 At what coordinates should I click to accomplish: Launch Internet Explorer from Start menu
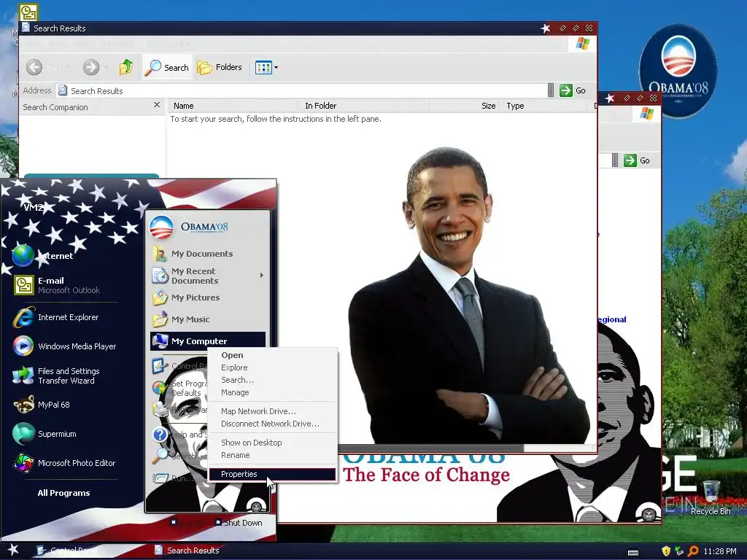pyautogui.click(x=68, y=317)
